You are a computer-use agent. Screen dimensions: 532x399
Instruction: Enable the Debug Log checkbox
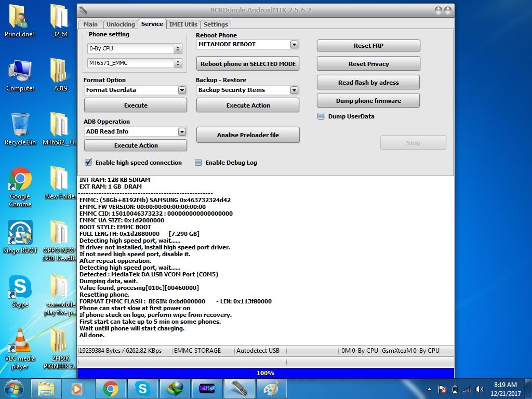pos(198,163)
